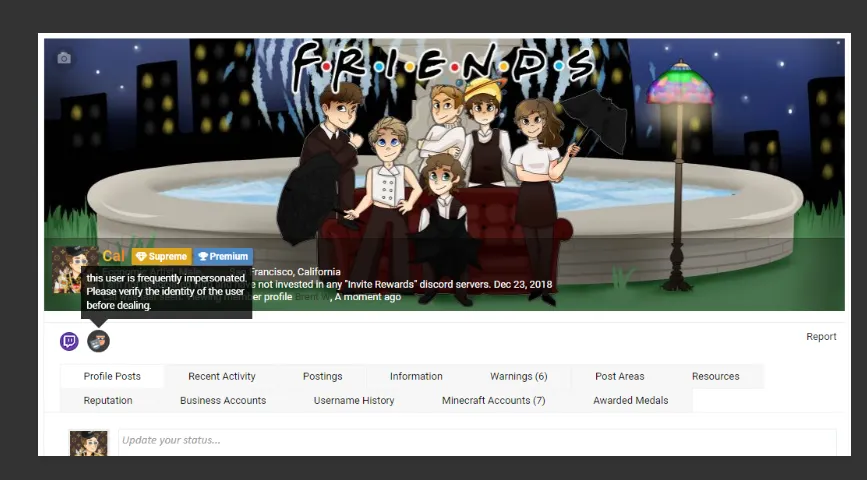
Task: Click the small avatar beside the status box
Action: click(x=88, y=444)
